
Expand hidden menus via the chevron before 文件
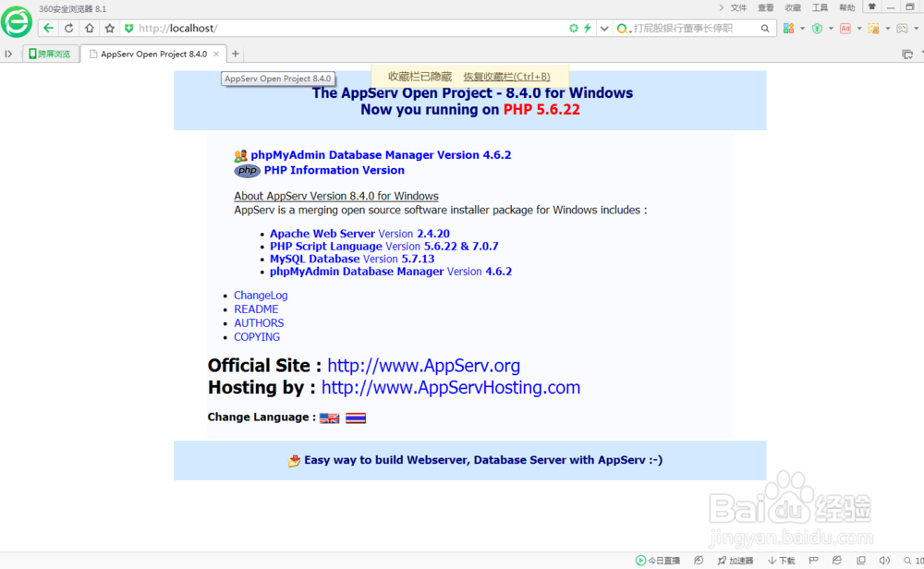point(722,7)
